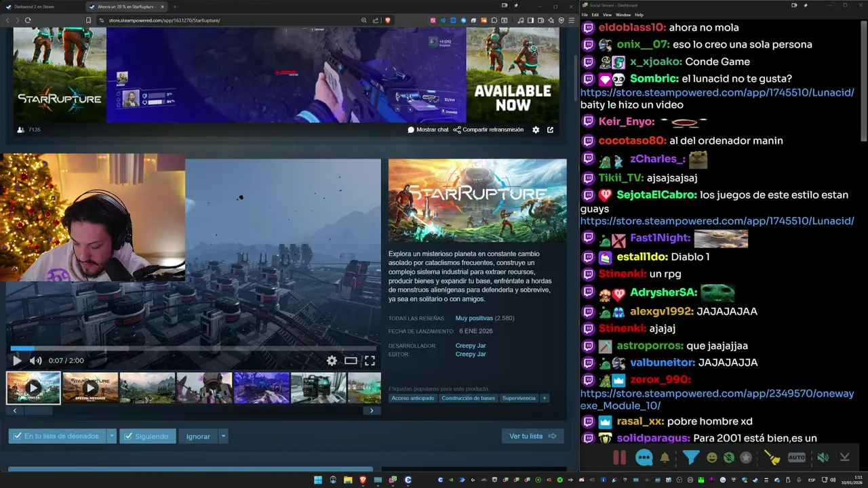Click the thumbnail strip left arrow
The image size is (868, 488).
point(15,410)
